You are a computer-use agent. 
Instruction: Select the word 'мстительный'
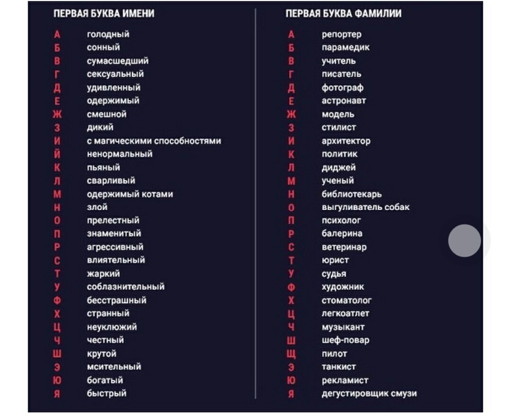coord(114,367)
